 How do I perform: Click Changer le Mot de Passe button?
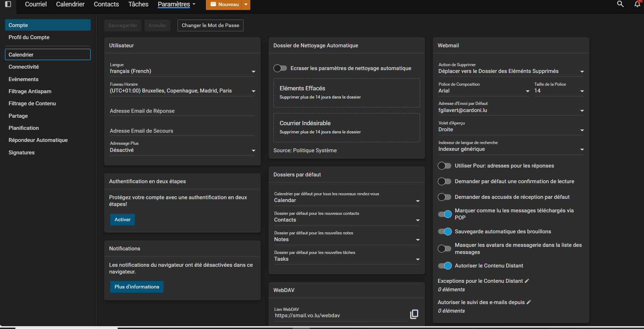(210, 25)
